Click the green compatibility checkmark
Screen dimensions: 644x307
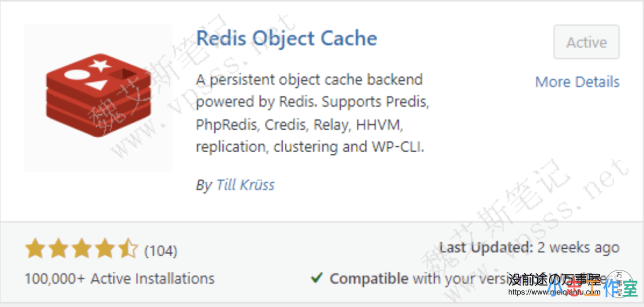pos(316,277)
